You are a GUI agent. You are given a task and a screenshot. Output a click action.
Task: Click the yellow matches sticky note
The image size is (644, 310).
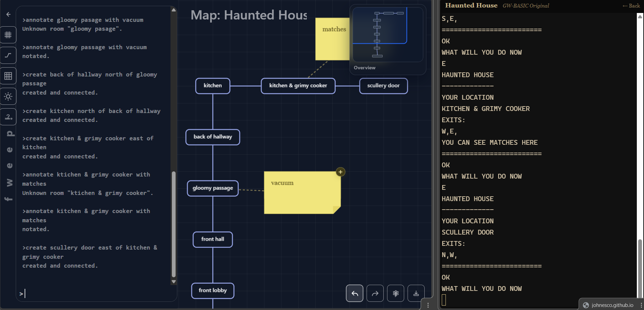(x=332, y=39)
